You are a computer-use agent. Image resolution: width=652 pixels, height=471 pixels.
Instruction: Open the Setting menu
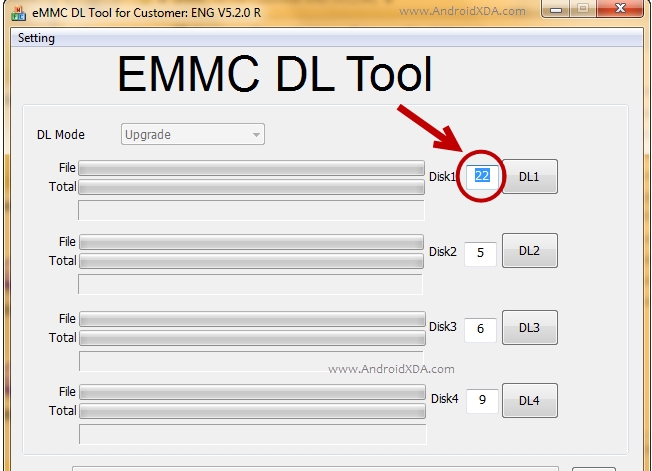pos(36,38)
